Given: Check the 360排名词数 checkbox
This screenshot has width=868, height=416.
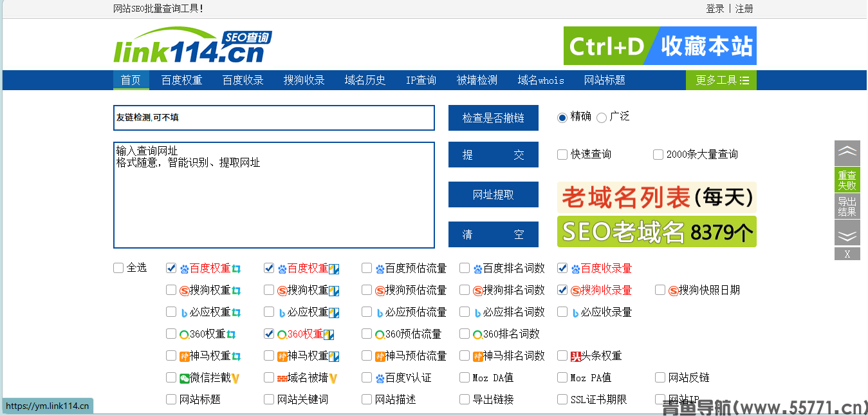Looking at the screenshot, I should pos(465,334).
